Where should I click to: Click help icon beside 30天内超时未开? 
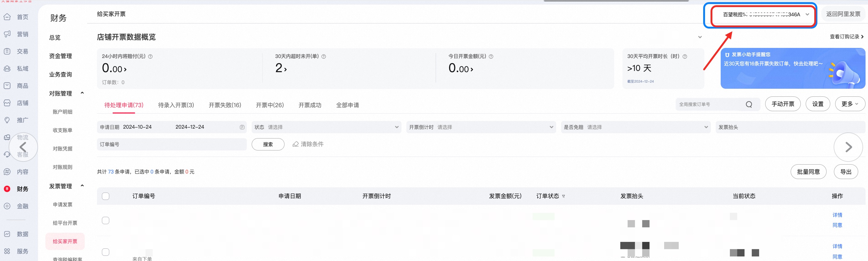(324, 56)
